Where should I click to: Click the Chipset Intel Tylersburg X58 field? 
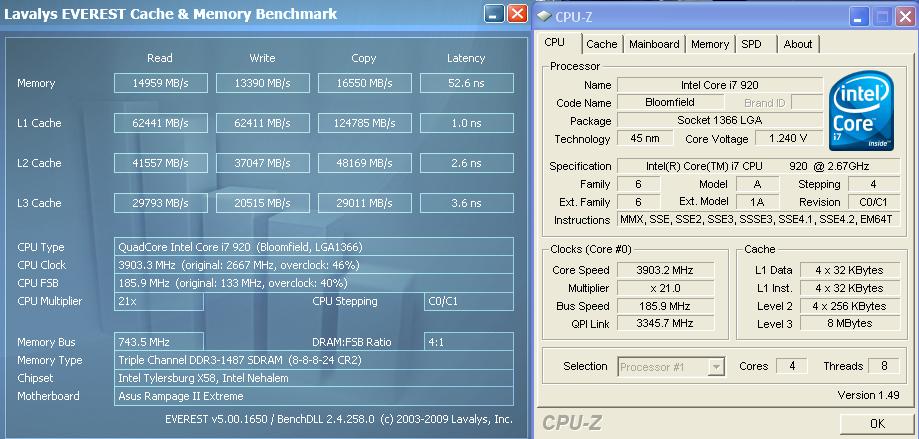point(314,378)
